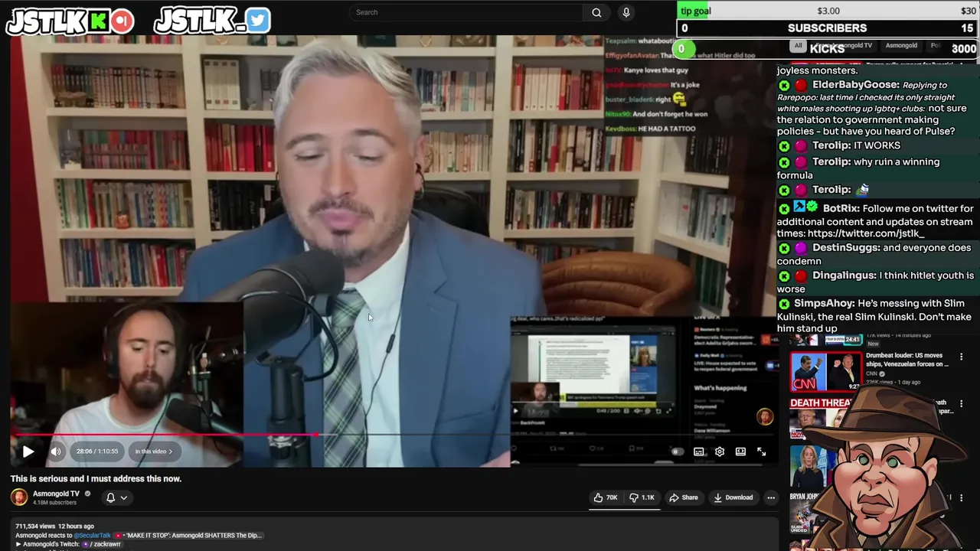The height and width of the screenshot is (551, 980).
Task: Like the video with 70K thumbs up
Action: point(605,497)
